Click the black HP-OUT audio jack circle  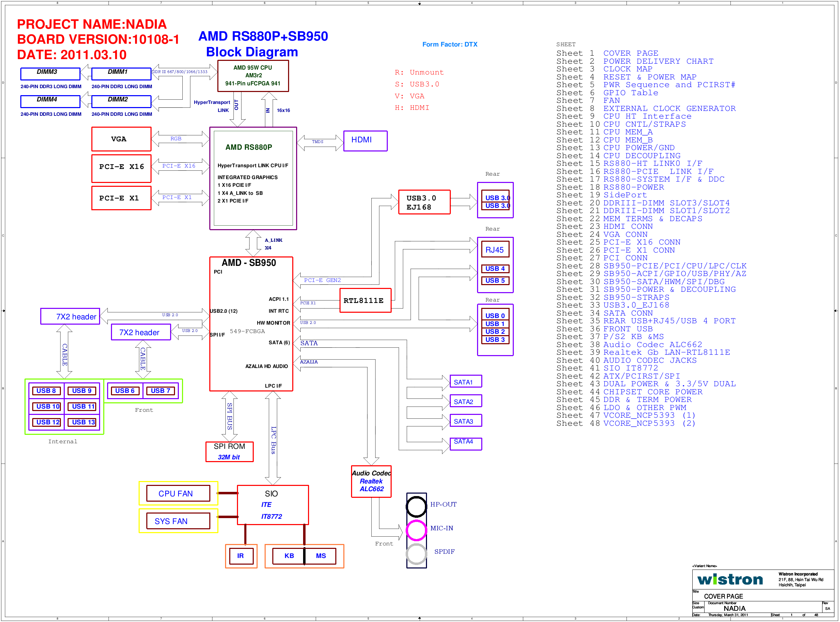(416, 507)
